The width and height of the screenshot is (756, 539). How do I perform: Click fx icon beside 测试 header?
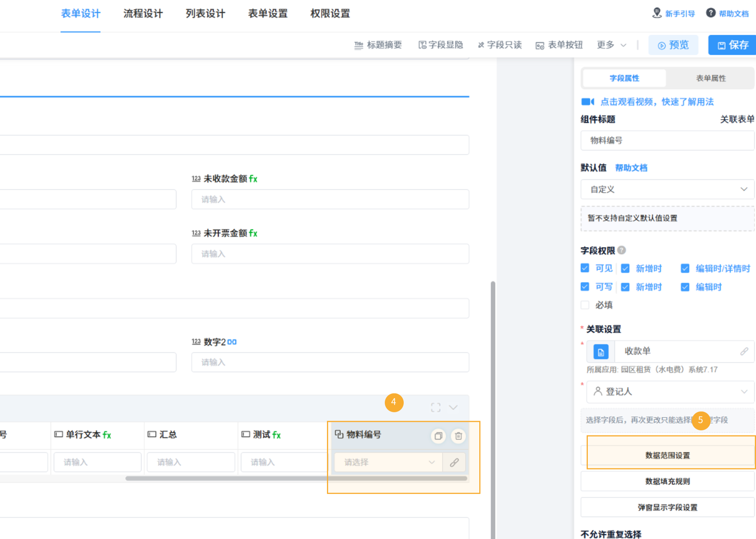point(277,435)
